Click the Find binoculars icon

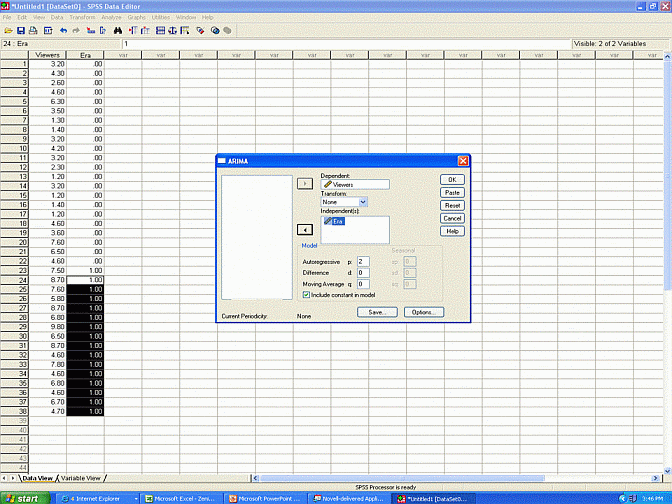(116, 31)
